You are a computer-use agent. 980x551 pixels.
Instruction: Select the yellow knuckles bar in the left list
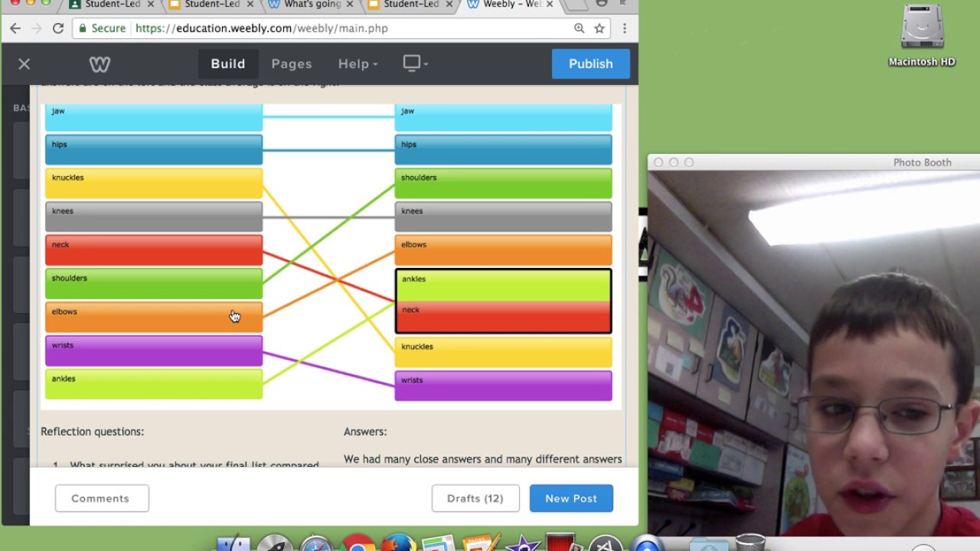[154, 184]
